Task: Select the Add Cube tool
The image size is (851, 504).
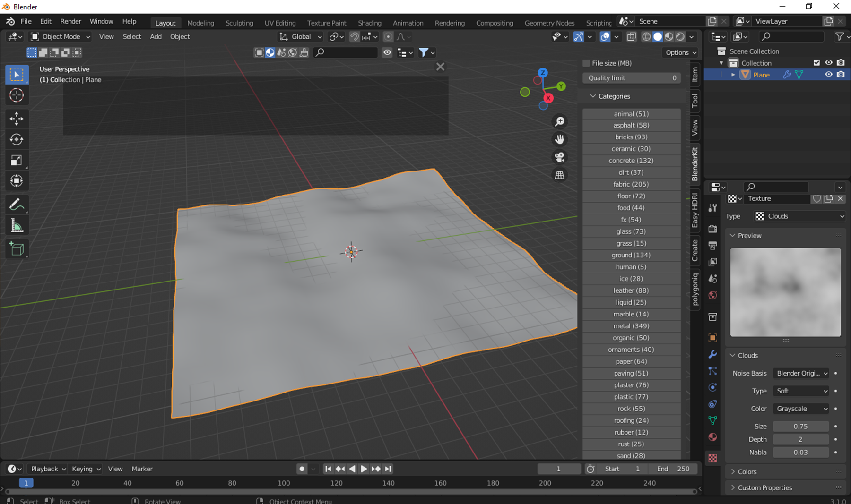Action: click(17, 249)
